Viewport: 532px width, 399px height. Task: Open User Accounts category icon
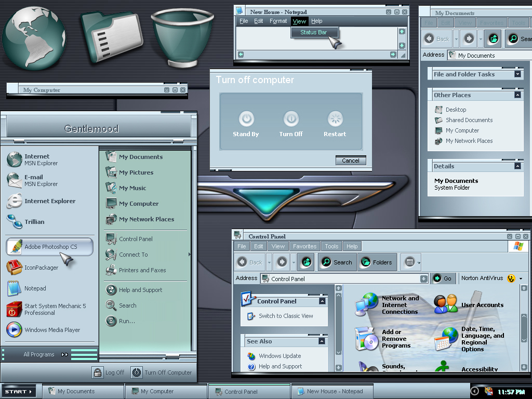pyautogui.click(x=446, y=304)
